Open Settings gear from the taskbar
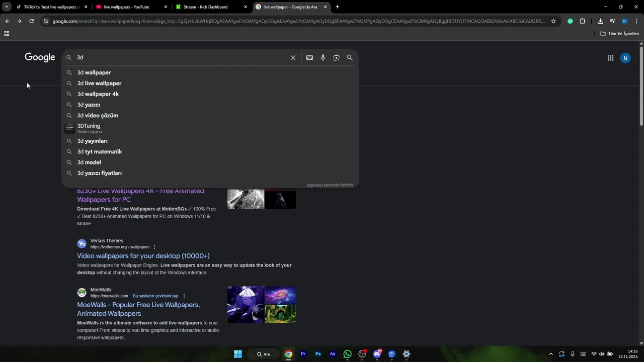 coord(407,354)
